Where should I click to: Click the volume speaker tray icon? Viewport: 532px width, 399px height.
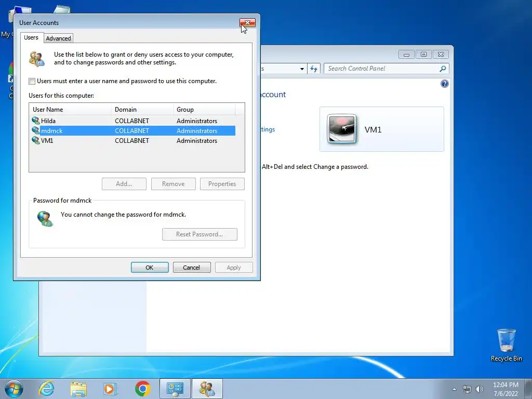click(480, 389)
